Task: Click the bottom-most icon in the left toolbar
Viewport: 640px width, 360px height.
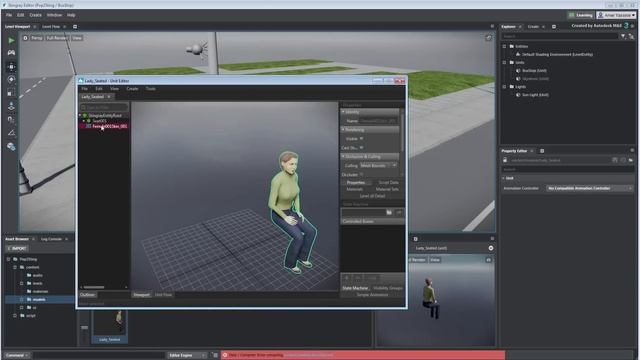Action: 11,147
